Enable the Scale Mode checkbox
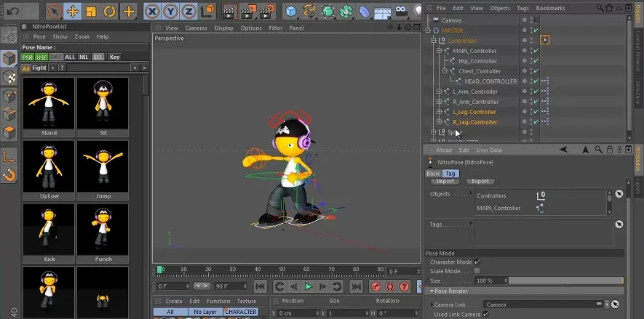 477,271
